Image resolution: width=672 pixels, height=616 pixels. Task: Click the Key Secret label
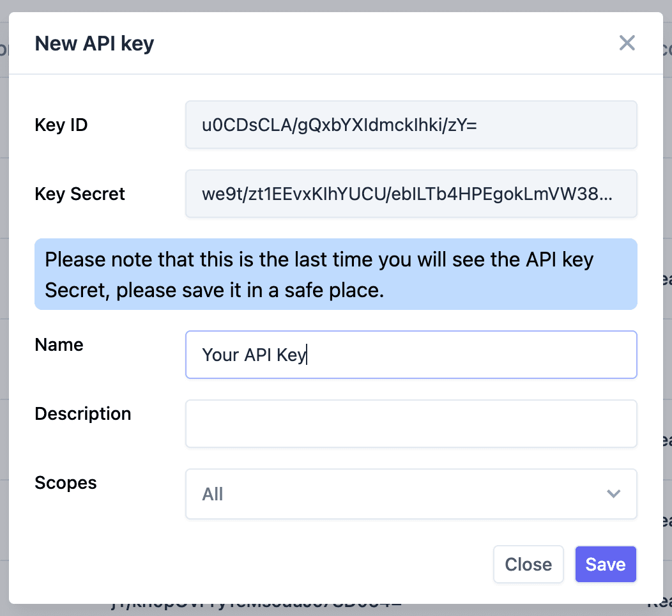coord(79,194)
